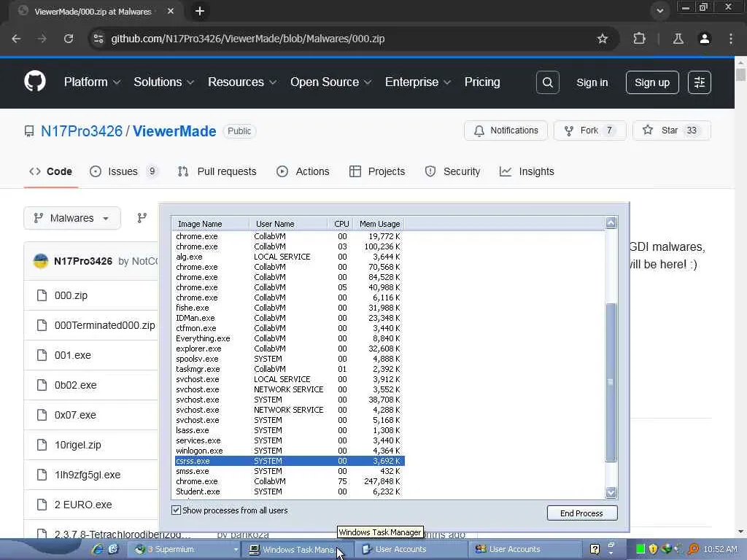Screen dimensions: 747x560
Task: Open site information icon in address bar
Action: (98, 39)
